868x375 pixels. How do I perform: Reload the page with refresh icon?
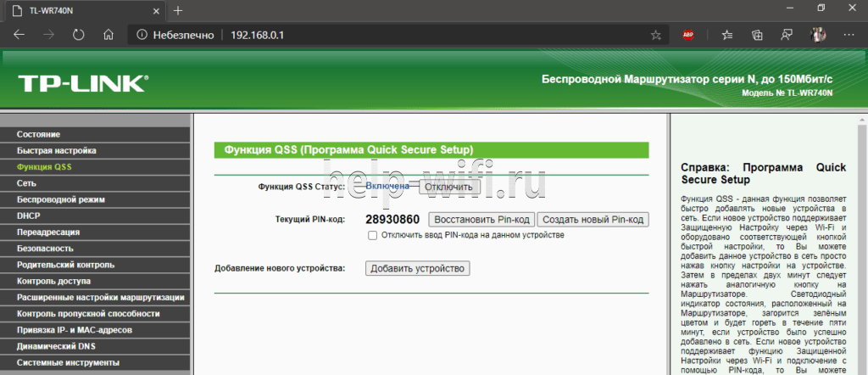click(x=79, y=35)
